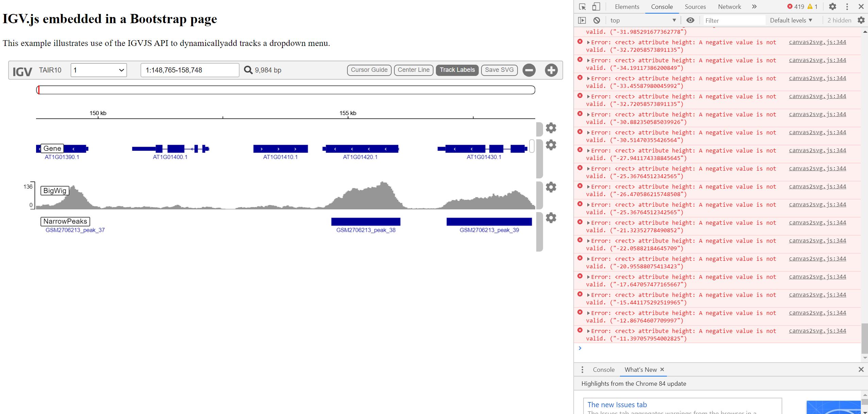This screenshot has height=414, width=868.
Task: Zoom out using the minus icon
Action: pyautogui.click(x=529, y=70)
